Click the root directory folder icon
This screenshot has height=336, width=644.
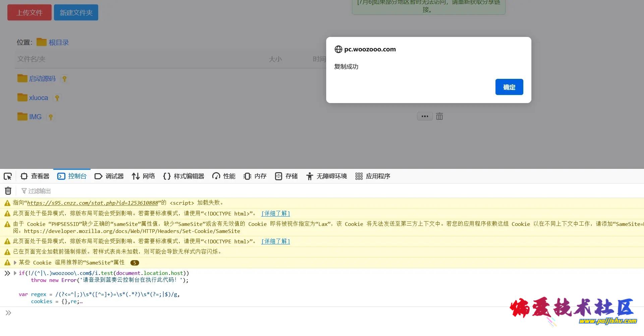pos(42,42)
